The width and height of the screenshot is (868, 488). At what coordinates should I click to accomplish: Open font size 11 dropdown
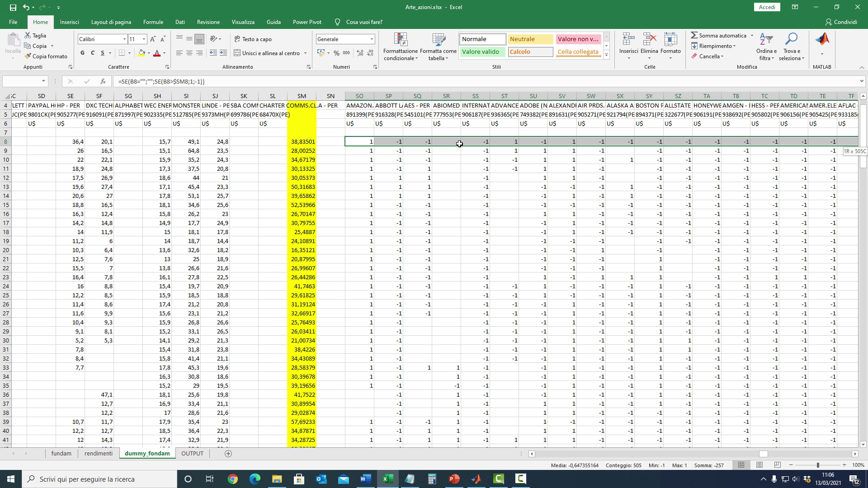tap(144, 39)
